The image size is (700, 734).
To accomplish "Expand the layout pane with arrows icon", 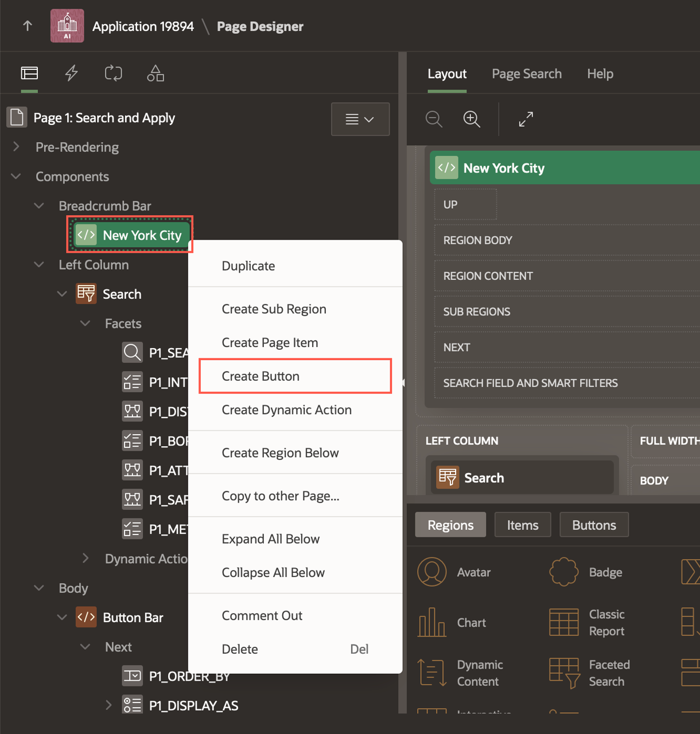I will click(526, 119).
